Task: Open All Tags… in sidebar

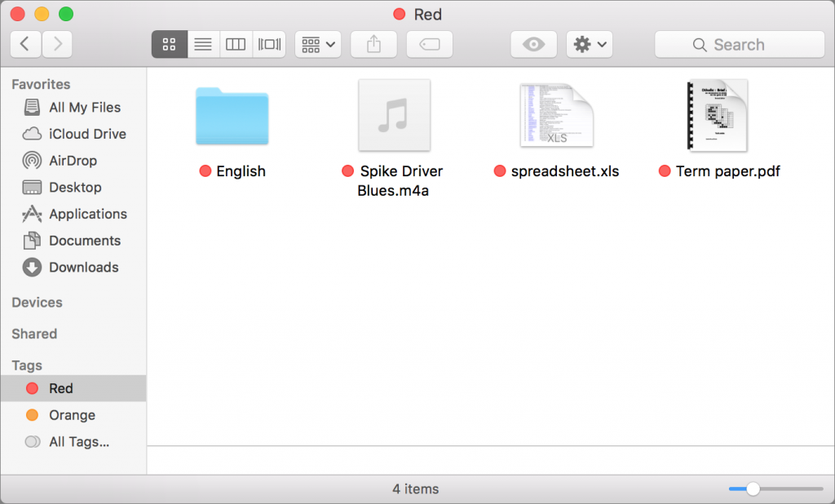Action: coord(73,442)
